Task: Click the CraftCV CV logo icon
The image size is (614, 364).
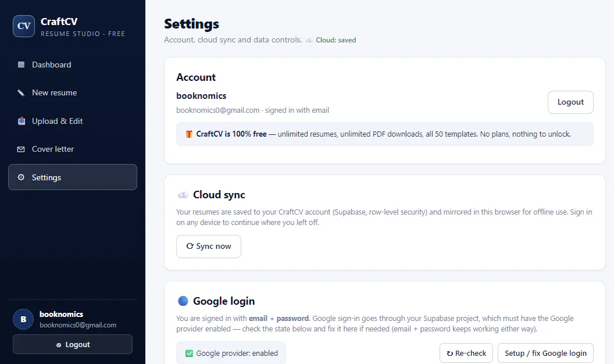Action: point(24,26)
